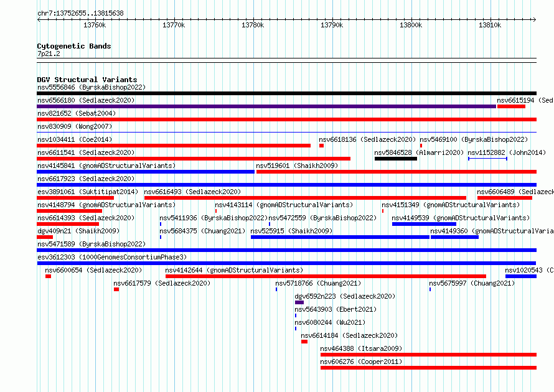Click the 7p21.2 cytogenetic band label
Image resolution: width=554 pixels, height=392 pixels.
pyautogui.click(x=49, y=54)
